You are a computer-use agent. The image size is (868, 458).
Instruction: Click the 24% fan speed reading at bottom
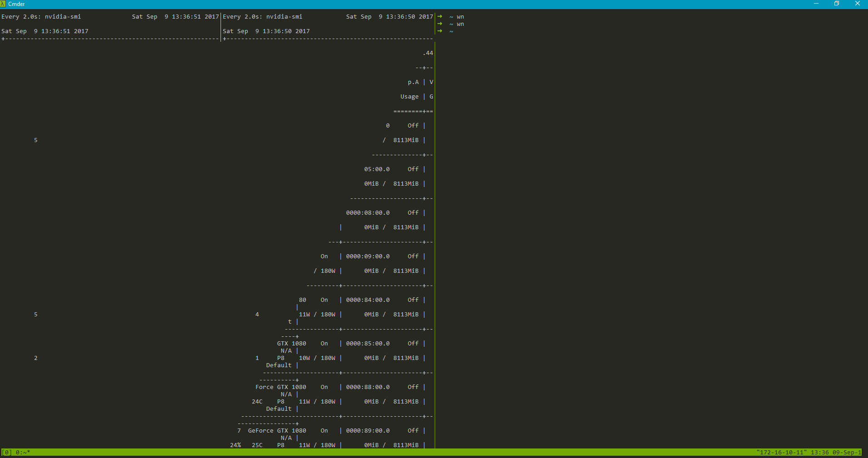[x=235, y=445]
